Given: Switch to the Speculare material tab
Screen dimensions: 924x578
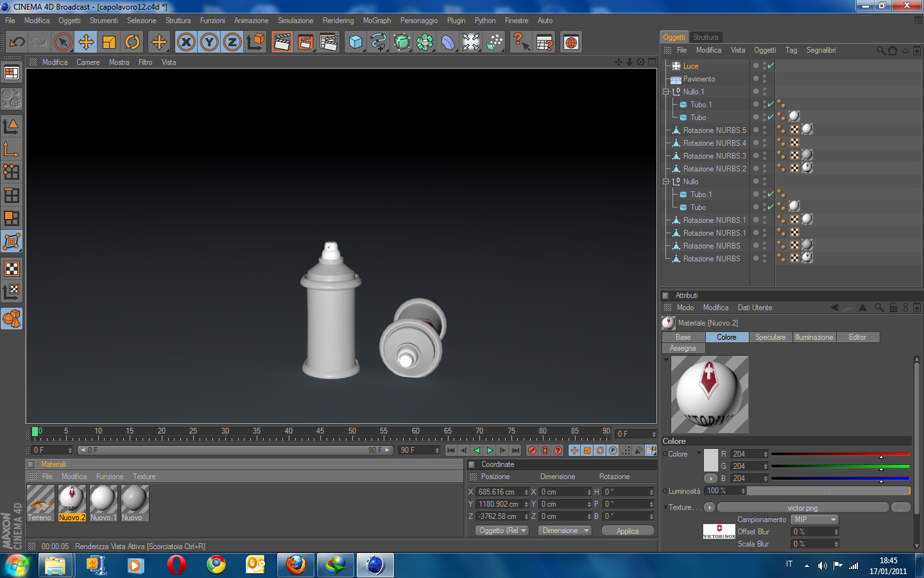Looking at the screenshot, I should (770, 337).
